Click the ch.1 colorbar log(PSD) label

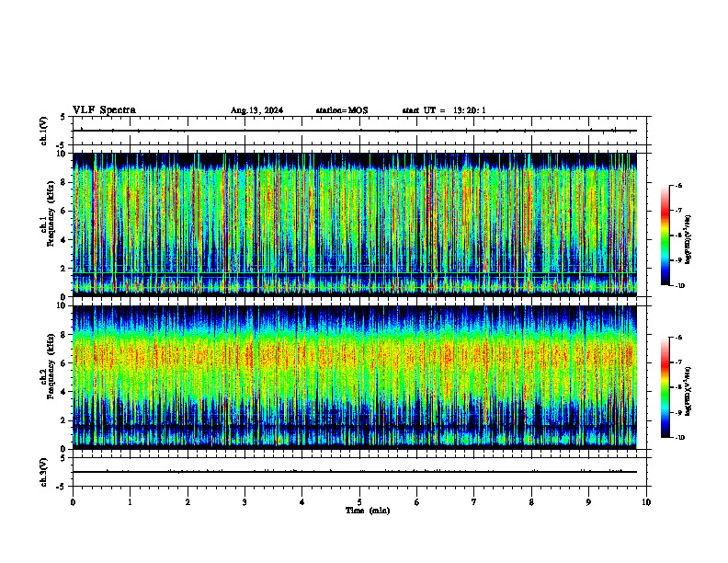tap(688, 240)
